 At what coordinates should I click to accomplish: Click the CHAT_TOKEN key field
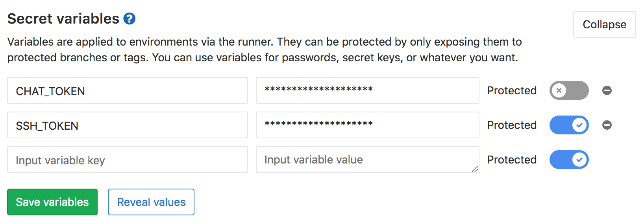(x=127, y=91)
